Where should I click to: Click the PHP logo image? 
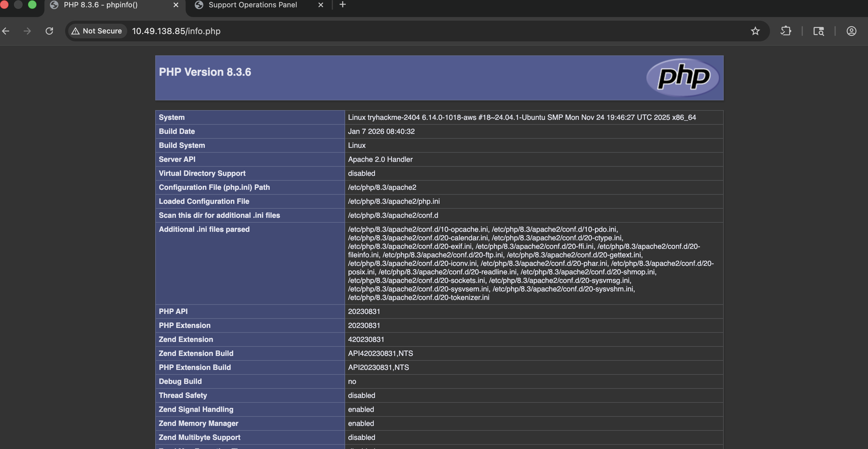[683, 78]
